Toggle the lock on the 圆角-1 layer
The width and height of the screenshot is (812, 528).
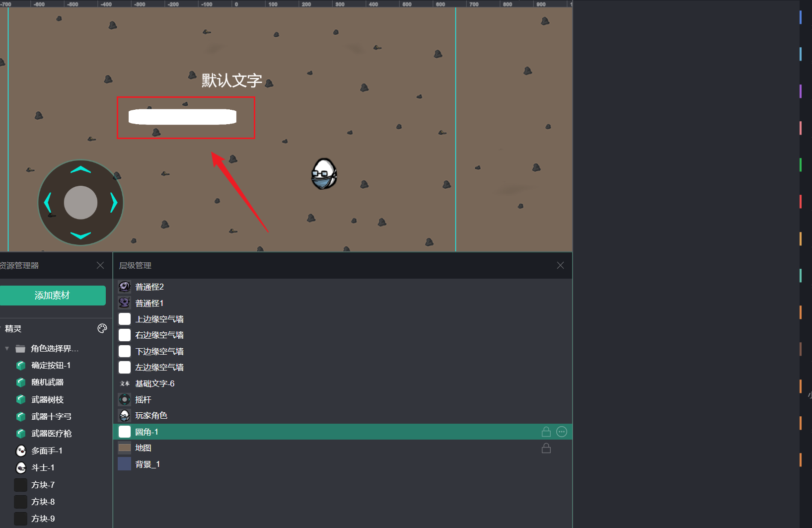(546, 432)
